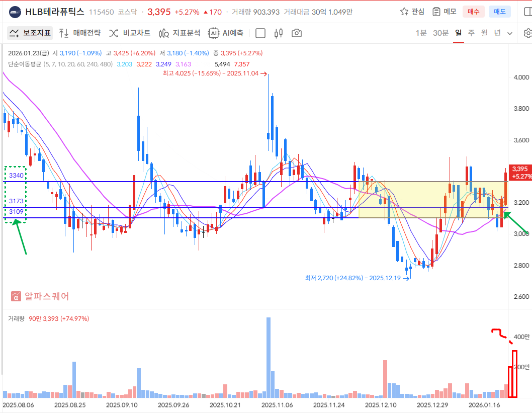Click the blue 매도 sell button
532x414 pixels.
pos(500,12)
